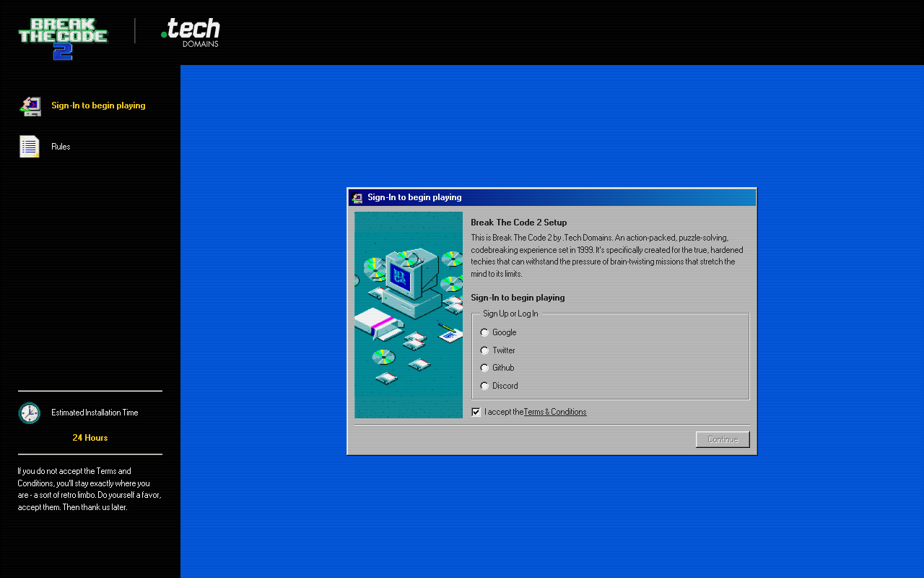The width and height of the screenshot is (924, 578).
Task: Click the '24 Hours' estimated time value
Action: coord(90,438)
